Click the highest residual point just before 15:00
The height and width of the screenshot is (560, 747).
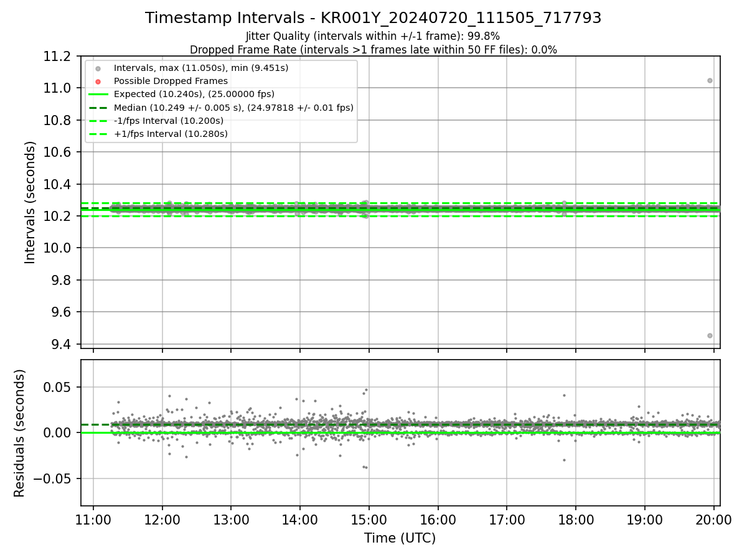tap(366, 390)
